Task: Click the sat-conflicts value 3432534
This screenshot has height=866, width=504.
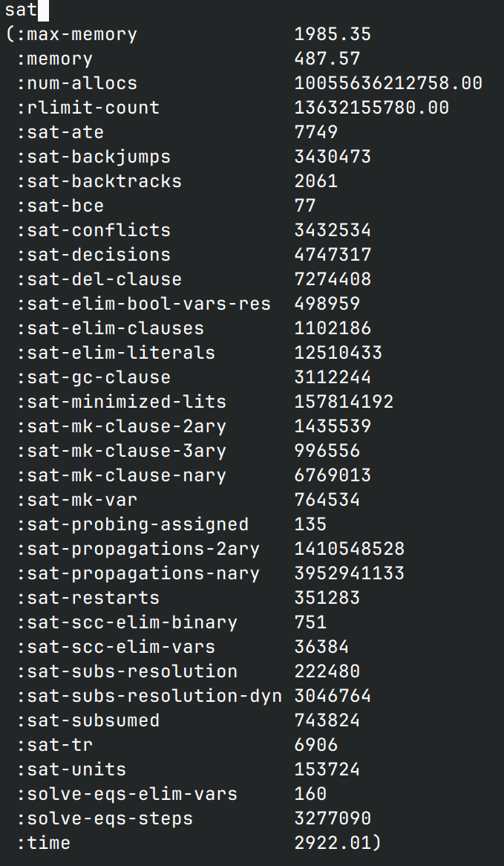Action: (333, 230)
